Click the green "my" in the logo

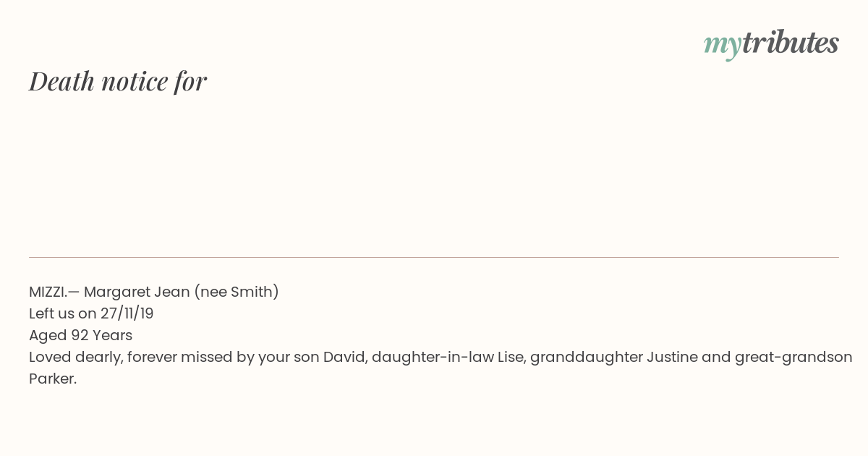[722, 46]
